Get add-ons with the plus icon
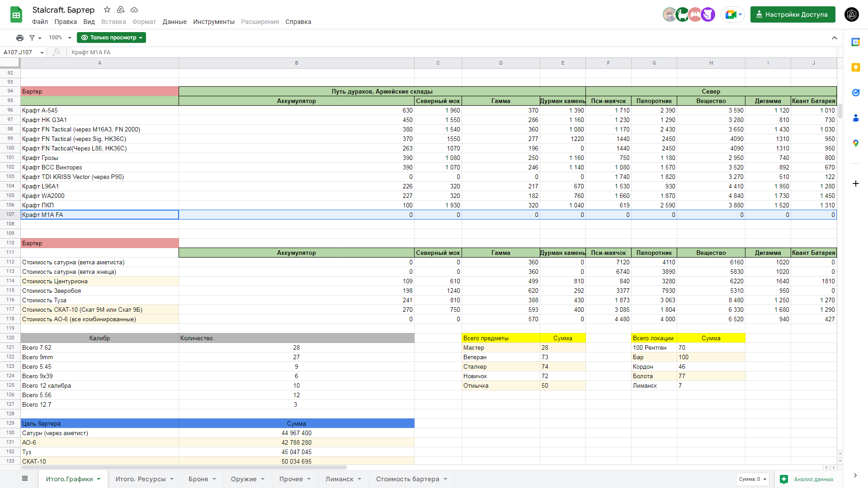This screenshot has height=488, width=868. click(855, 183)
